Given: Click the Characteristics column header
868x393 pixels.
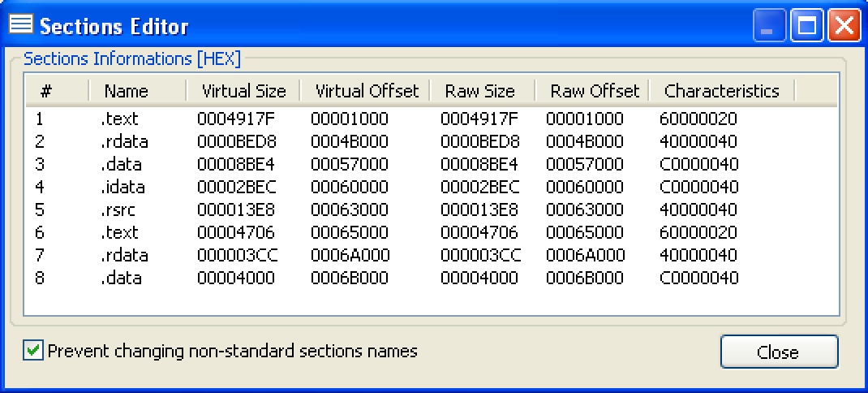Looking at the screenshot, I should click(x=721, y=91).
